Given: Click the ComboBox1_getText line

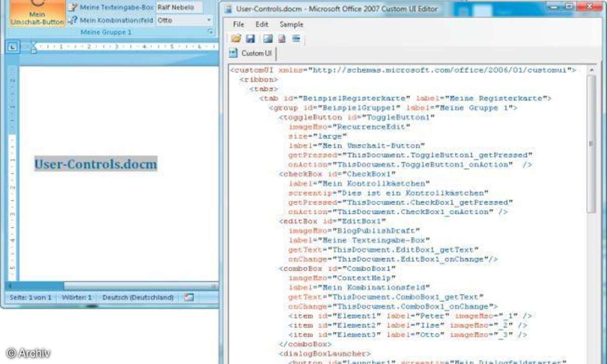Looking at the screenshot, I should click(386, 297).
